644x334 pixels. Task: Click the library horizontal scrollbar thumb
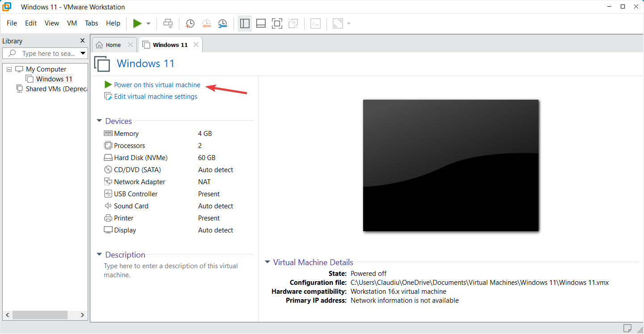[x=40, y=315]
